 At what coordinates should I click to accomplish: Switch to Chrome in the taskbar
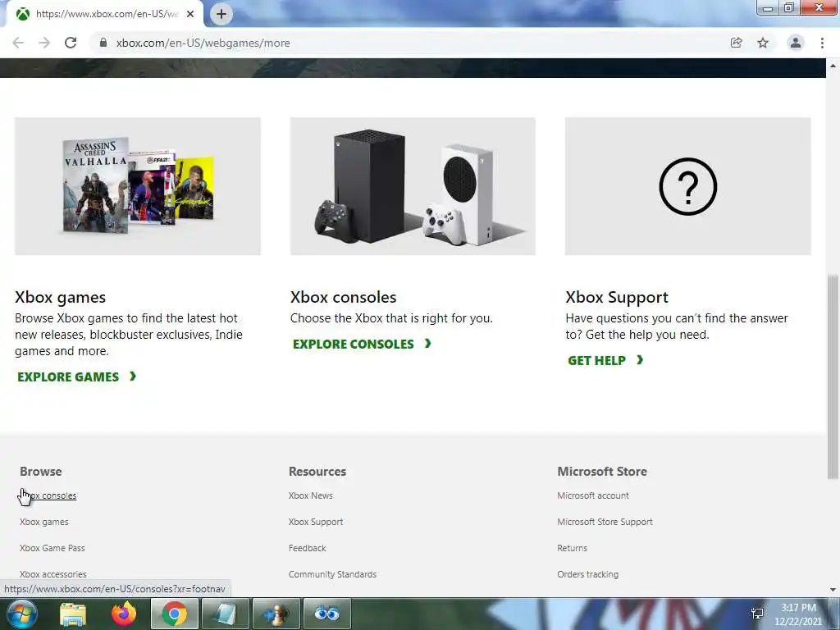point(175,614)
